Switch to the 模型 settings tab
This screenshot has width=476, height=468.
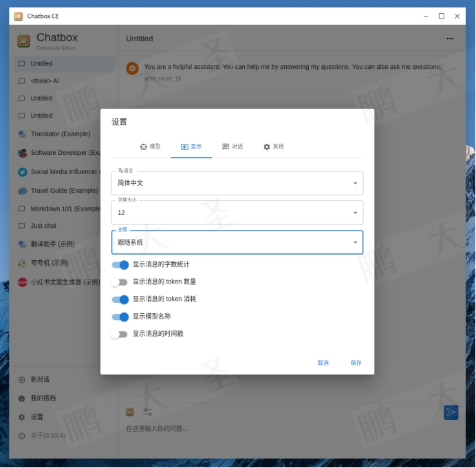pos(150,147)
